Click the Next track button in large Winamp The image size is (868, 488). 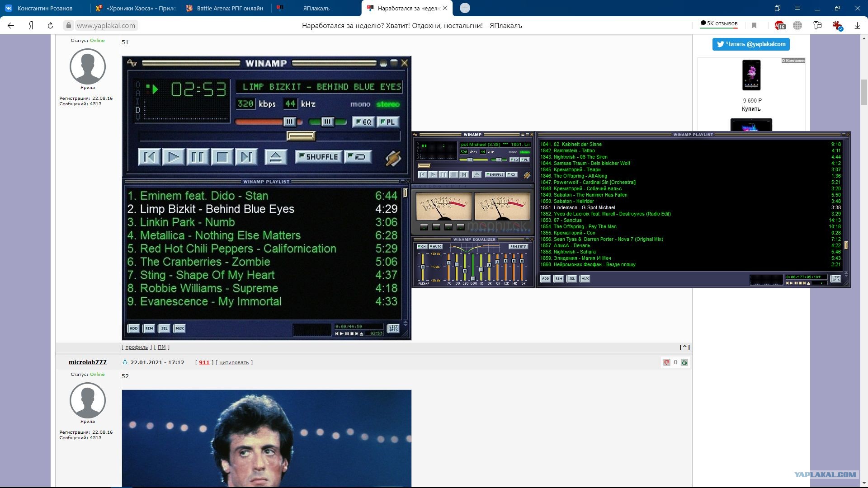[x=246, y=157]
